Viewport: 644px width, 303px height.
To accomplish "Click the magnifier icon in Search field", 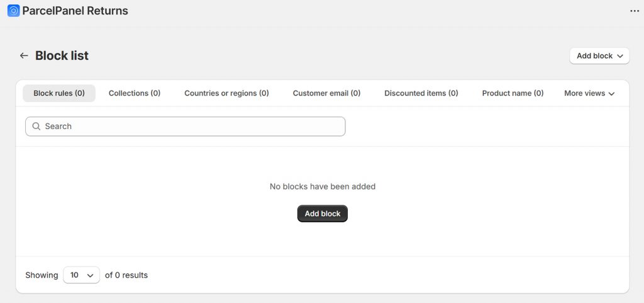I will point(36,126).
